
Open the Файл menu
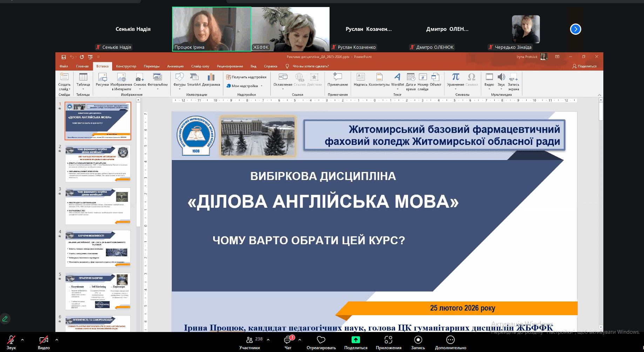pyautogui.click(x=64, y=66)
